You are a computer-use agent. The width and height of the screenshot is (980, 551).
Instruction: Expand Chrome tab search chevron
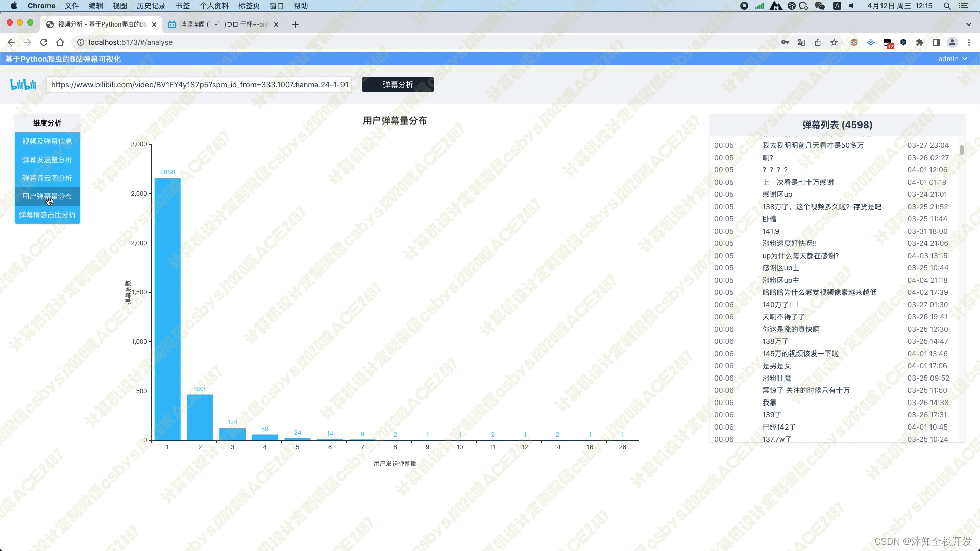pos(968,24)
